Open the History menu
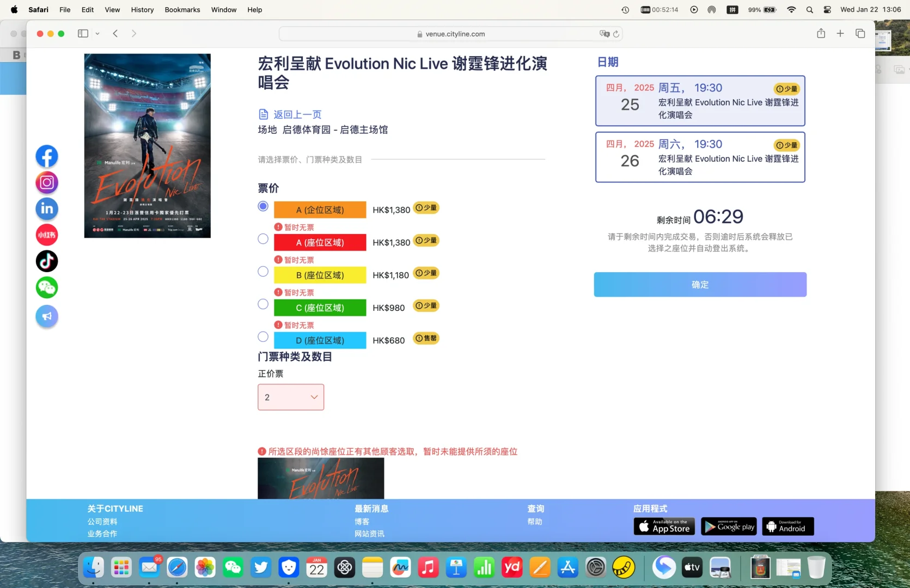 (142, 10)
